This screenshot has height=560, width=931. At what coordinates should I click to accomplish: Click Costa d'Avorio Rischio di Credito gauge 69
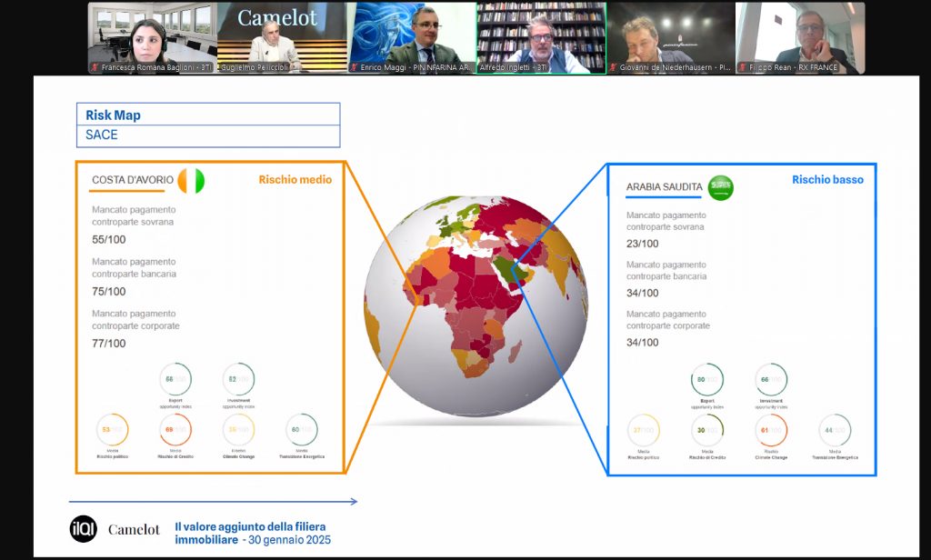pos(175,430)
